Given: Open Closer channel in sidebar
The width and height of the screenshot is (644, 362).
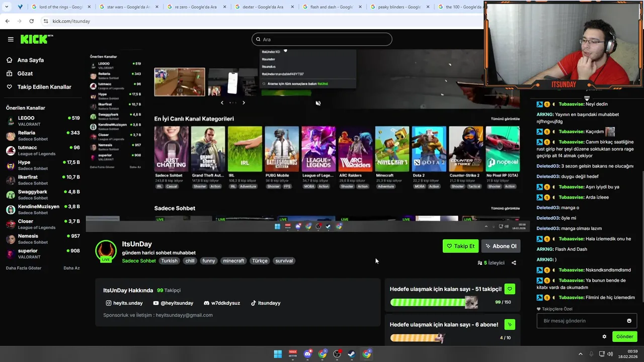Looking at the screenshot, I should coord(43,224).
